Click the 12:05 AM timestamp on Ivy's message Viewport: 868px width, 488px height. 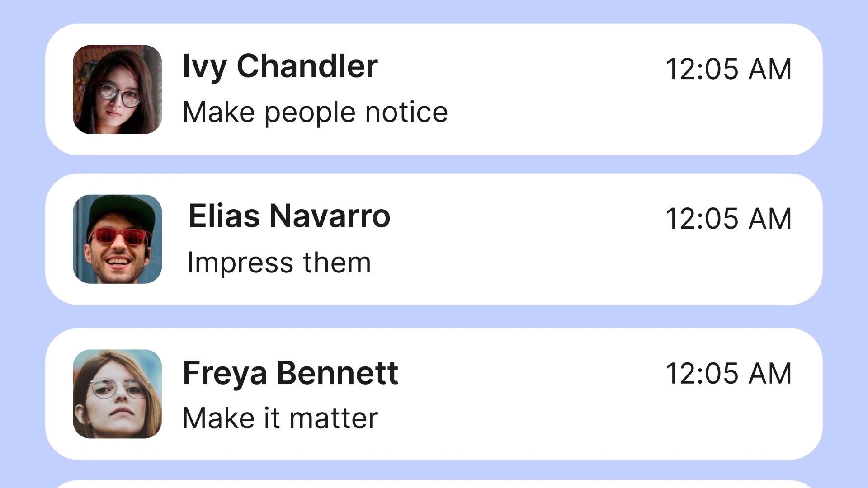click(x=728, y=69)
